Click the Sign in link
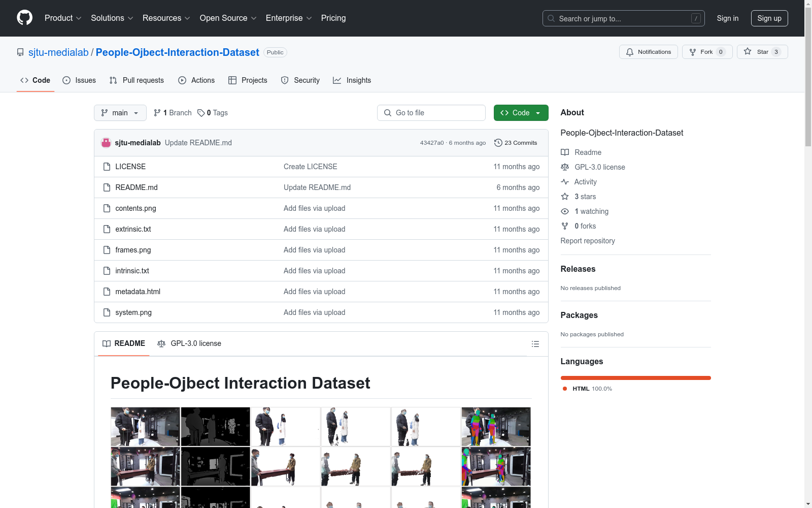Image resolution: width=812 pixels, height=508 pixels. 728,18
